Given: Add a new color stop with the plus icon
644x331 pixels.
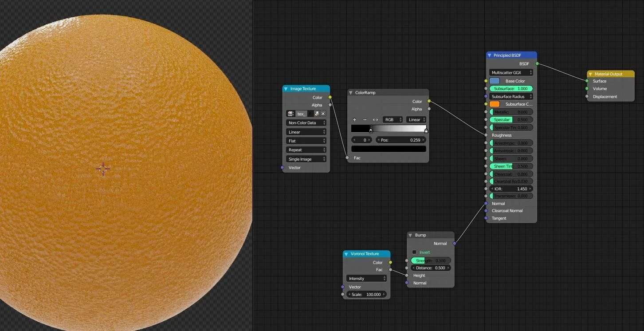Looking at the screenshot, I should point(354,120).
